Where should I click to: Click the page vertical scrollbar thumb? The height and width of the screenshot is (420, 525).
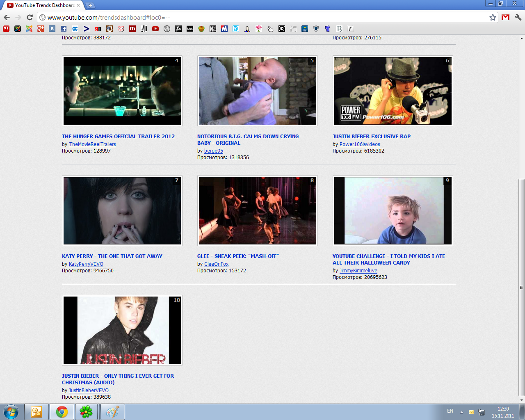pyautogui.click(x=521, y=287)
